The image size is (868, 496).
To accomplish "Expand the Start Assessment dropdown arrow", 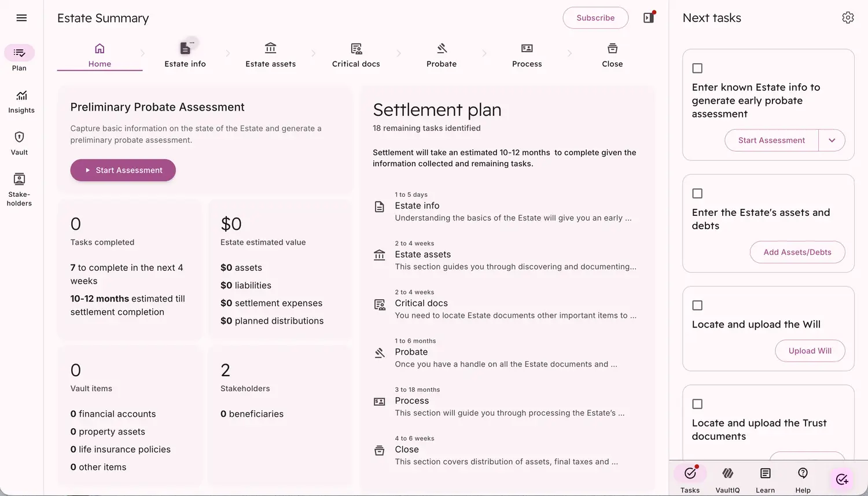I will point(832,140).
